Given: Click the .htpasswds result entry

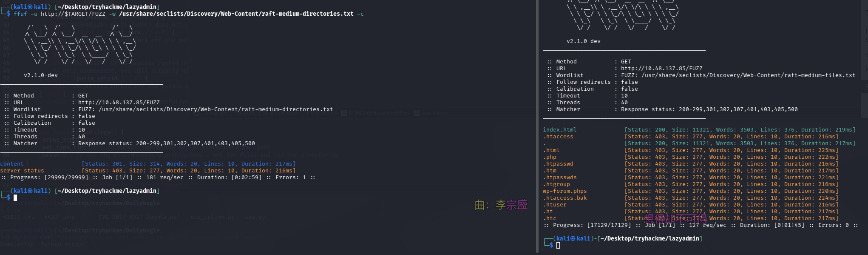Looking at the screenshot, I should coord(559,178).
